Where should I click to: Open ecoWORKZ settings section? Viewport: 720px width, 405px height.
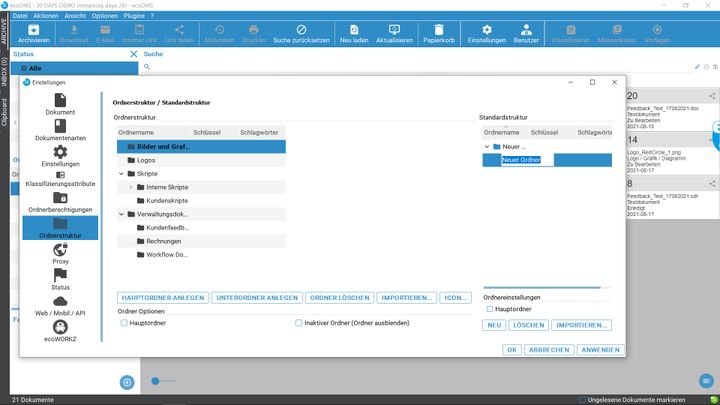pos(60,332)
